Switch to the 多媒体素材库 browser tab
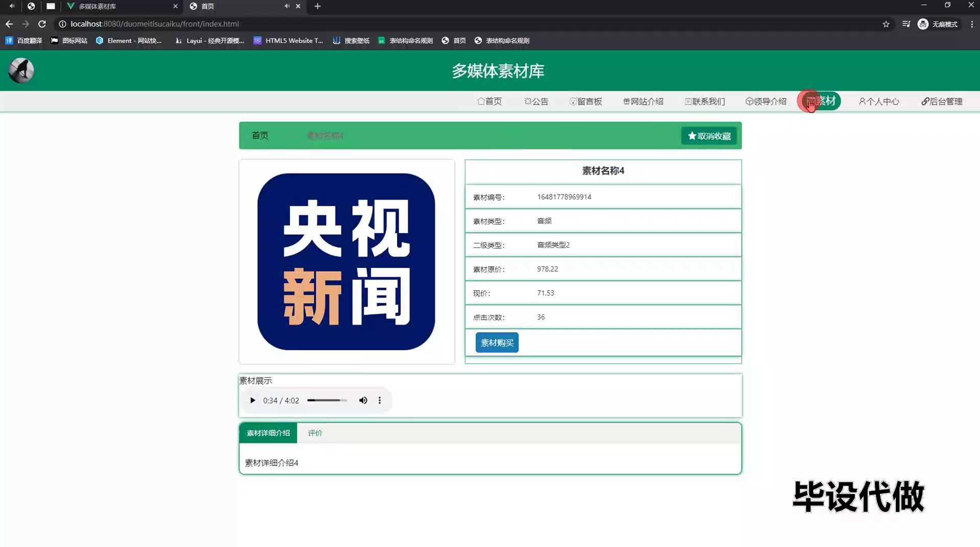 click(x=121, y=6)
